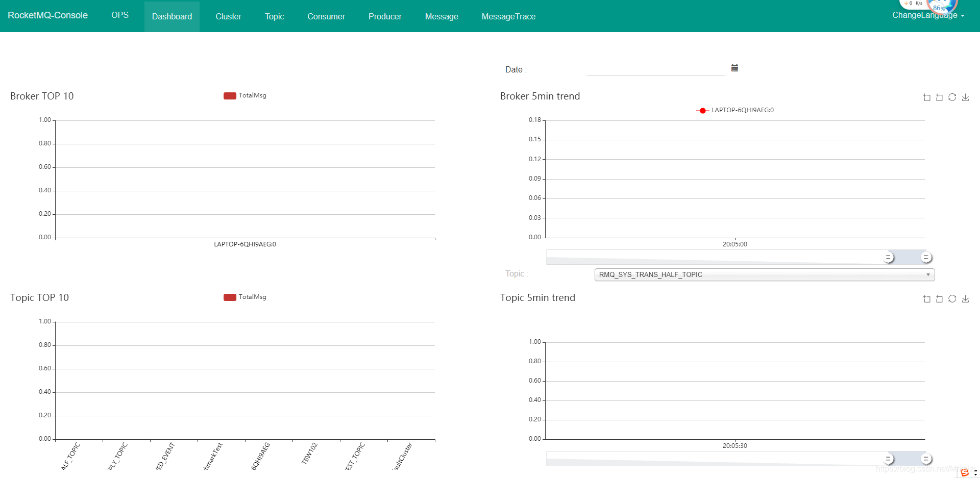Select the Dashboard tab
The height and width of the screenshot is (478, 980).
(x=172, y=16)
